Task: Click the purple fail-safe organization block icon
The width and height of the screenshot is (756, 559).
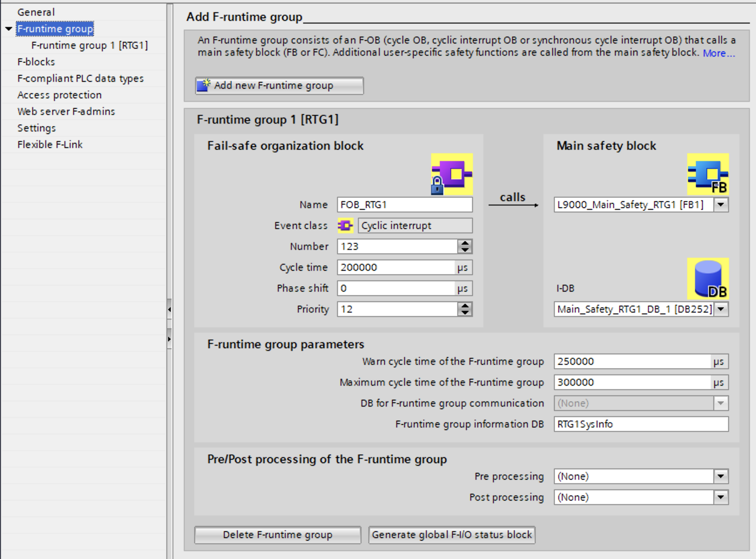Action: [452, 174]
